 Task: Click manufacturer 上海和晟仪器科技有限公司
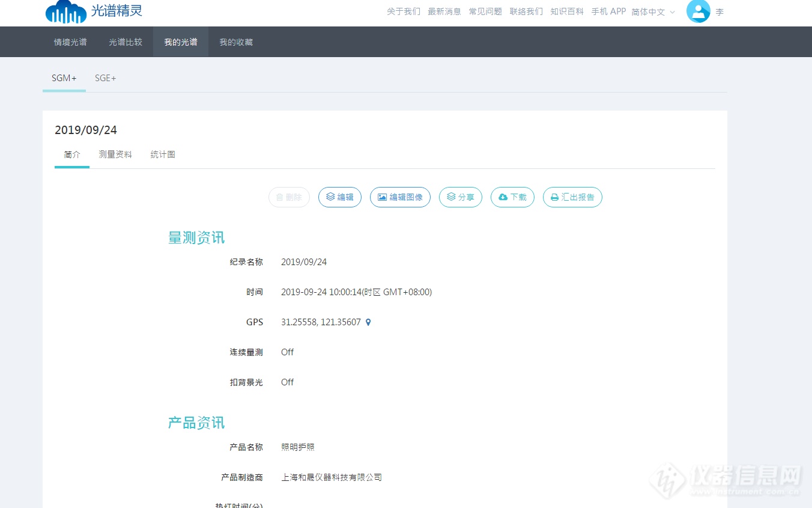click(332, 477)
